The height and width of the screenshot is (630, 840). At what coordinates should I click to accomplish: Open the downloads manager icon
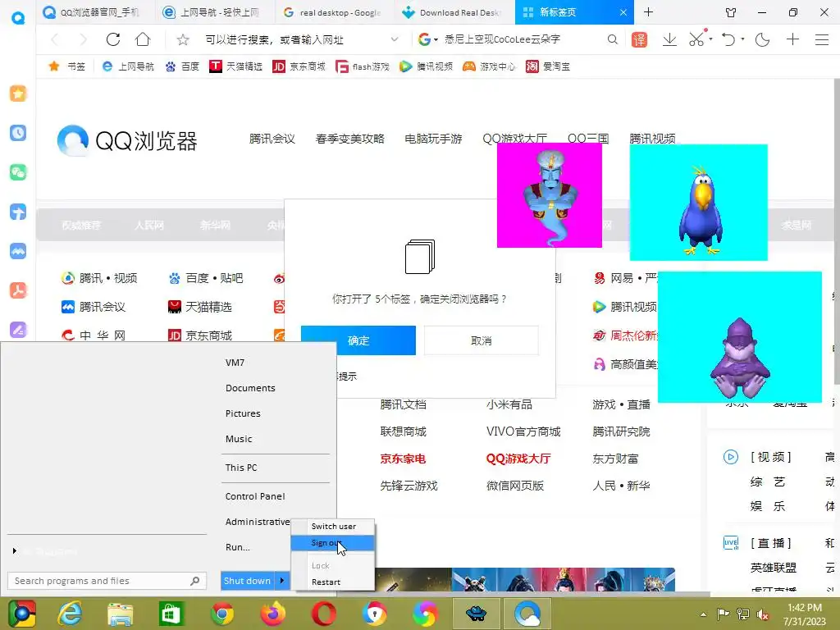click(669, 39)
